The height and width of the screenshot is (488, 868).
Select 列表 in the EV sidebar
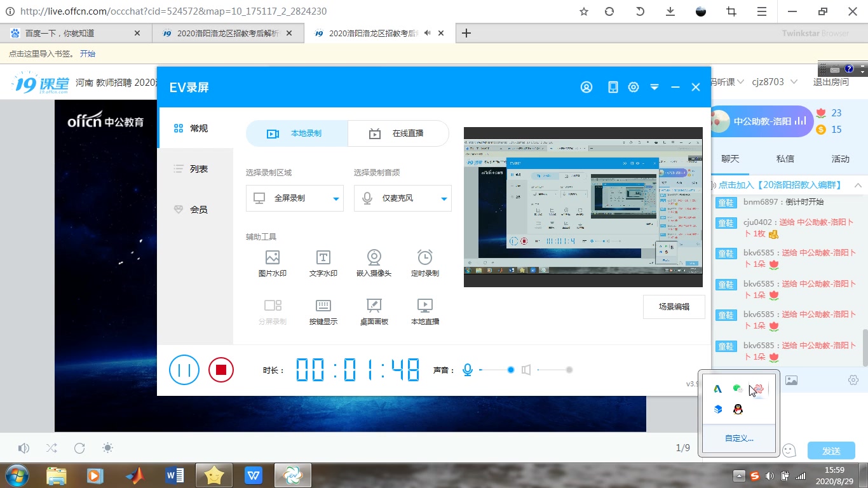[195, 169]
